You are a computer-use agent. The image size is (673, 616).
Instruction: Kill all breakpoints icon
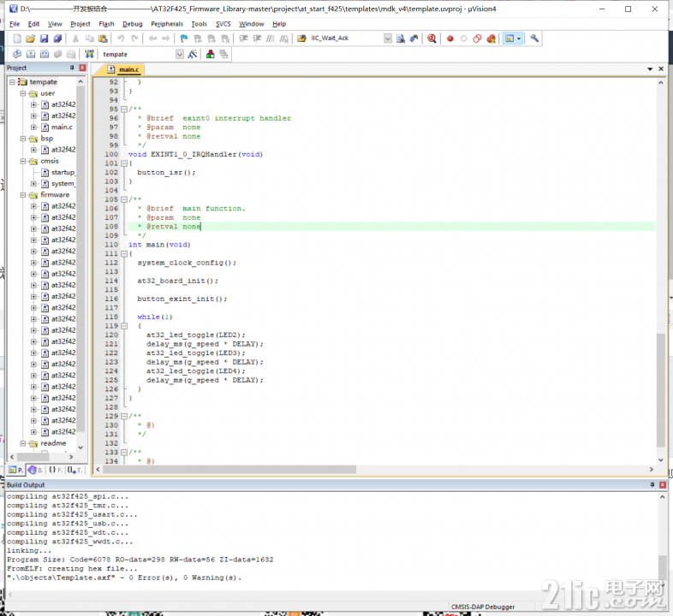(491, 38)
